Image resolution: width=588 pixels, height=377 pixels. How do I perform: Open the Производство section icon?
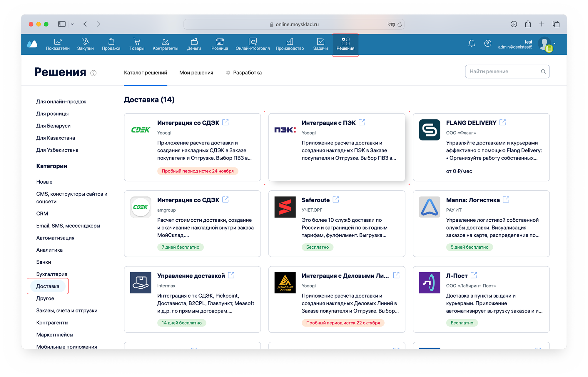click(x=290, y=41)
